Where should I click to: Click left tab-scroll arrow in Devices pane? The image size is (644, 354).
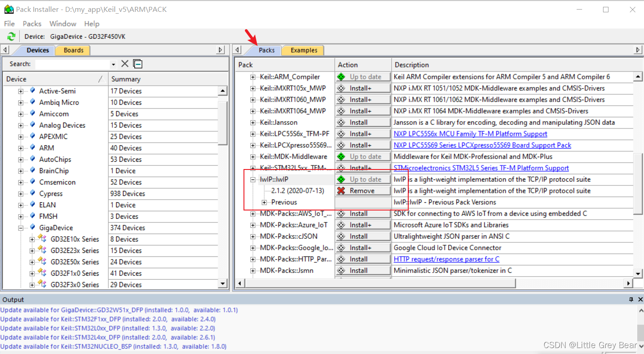tap(5, 50)
